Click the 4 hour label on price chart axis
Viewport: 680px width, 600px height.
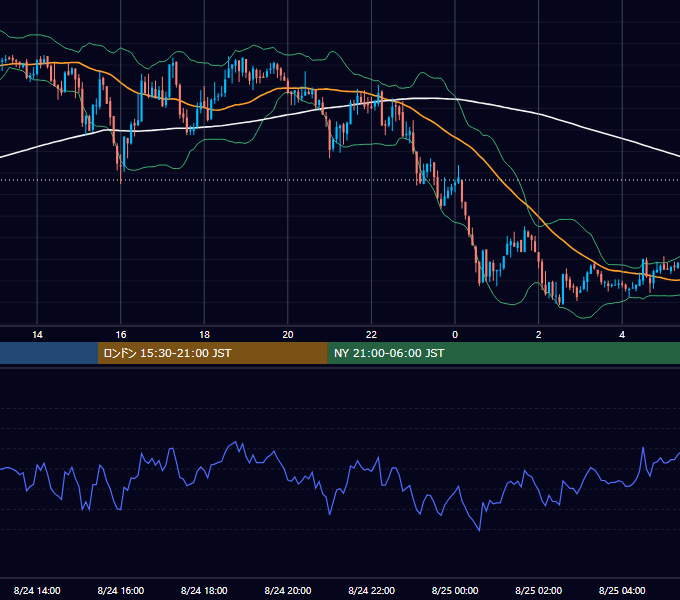tap(622, 335)
